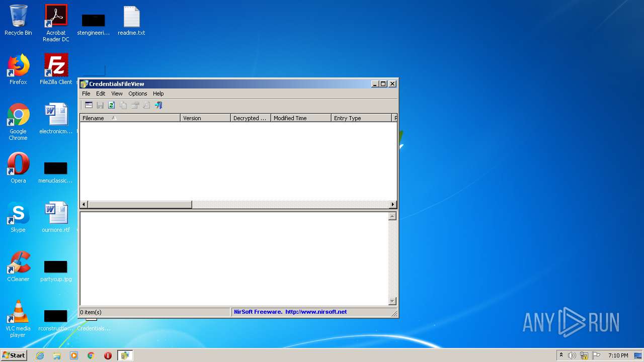Launch Opera from the taskbar
This screenshot has width=644, height=362.
[x=108, y=355]
